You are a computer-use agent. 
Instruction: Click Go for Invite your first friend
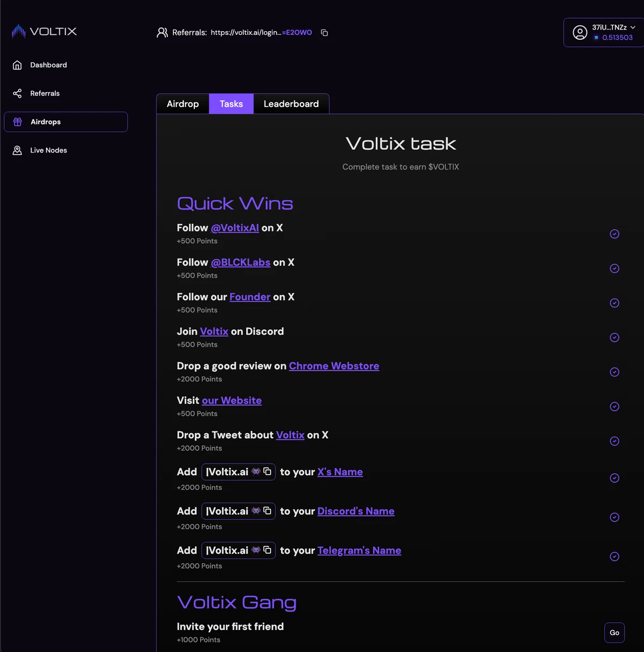pos(614,633)
